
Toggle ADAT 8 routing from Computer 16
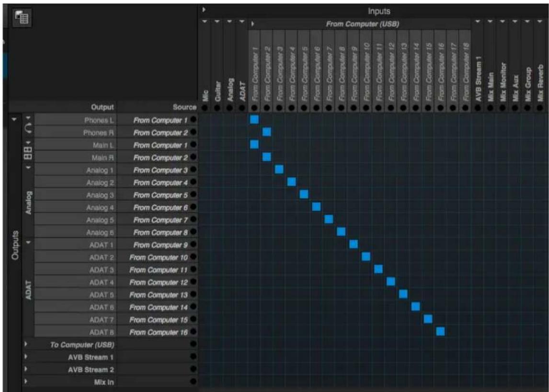point(440,331)
